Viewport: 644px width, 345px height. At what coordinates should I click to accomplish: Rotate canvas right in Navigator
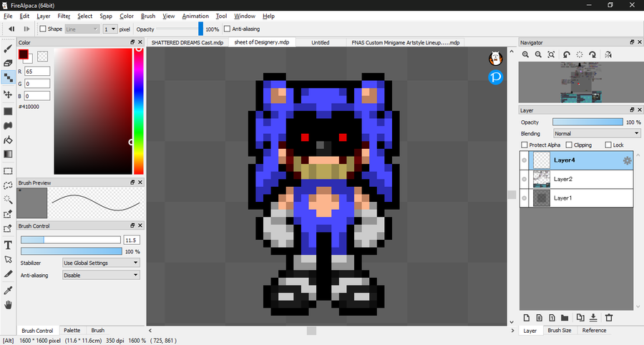(x=592, y=54)
